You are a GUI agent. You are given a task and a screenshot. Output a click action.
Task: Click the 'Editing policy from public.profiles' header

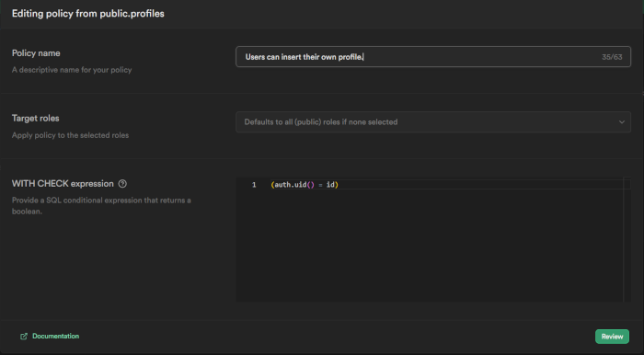point(88,14)
